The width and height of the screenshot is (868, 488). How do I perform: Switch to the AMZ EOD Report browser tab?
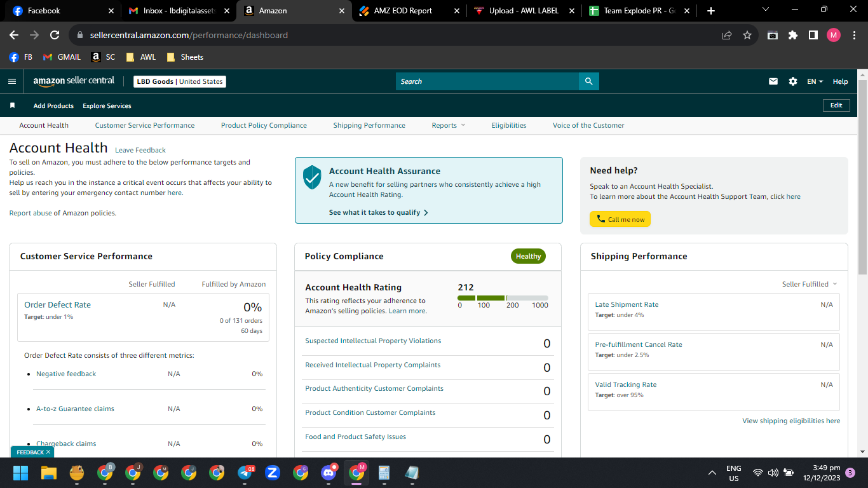[x=409, y=11]
